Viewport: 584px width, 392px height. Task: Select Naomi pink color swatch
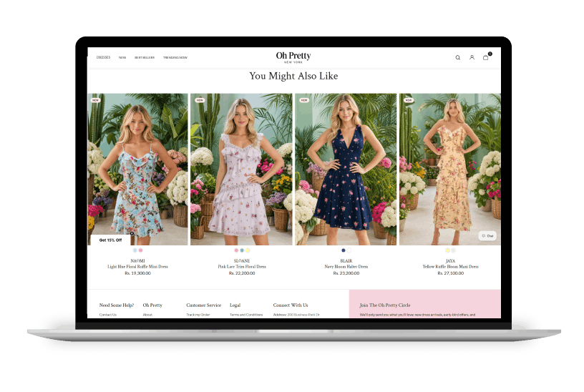pyautogui.click(x=141, y=250)
